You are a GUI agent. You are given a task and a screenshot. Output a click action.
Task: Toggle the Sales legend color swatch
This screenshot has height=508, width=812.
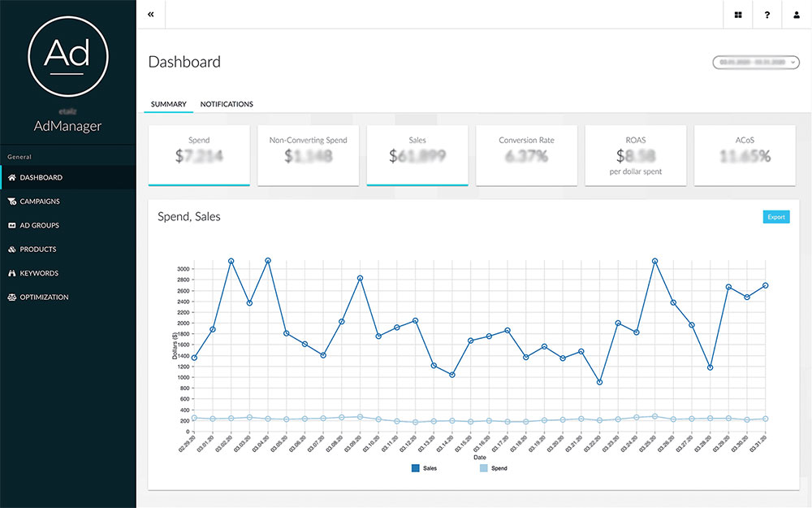point(415,468)
